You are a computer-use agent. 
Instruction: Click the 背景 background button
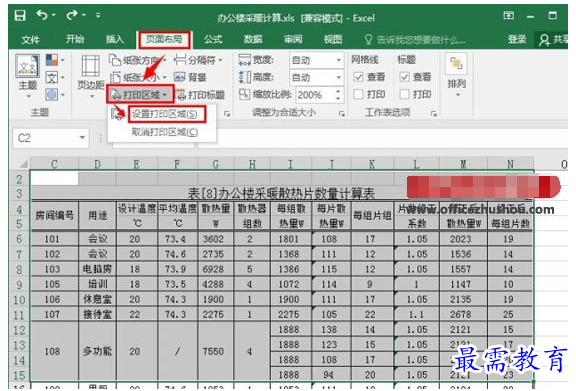click(x=190, y=77)
